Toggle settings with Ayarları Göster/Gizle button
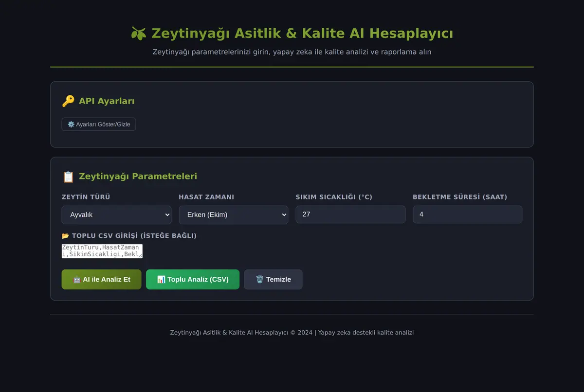Screen dimensions: 584x392 point(99,125)
